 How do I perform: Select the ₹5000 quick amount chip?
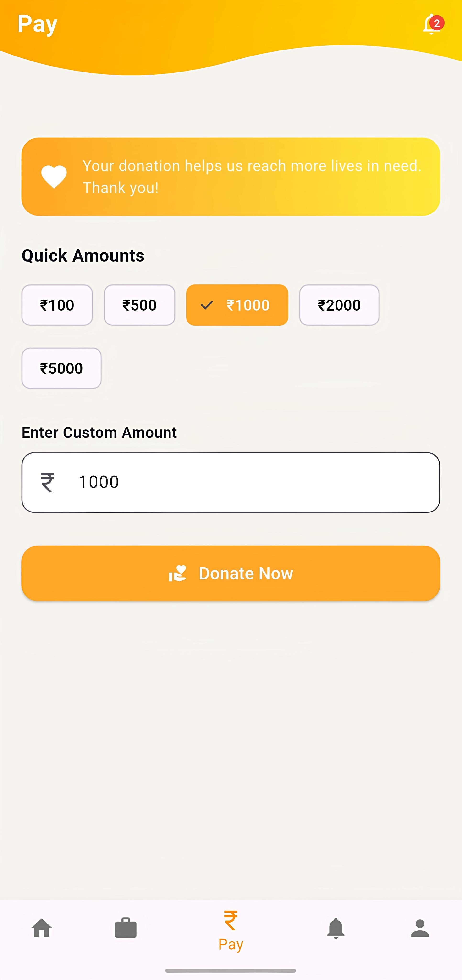click(x=61, y=368)
